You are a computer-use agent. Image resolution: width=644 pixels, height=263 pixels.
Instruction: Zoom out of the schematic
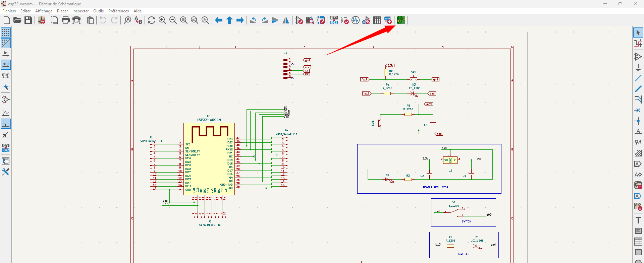[x=173, y=20]
